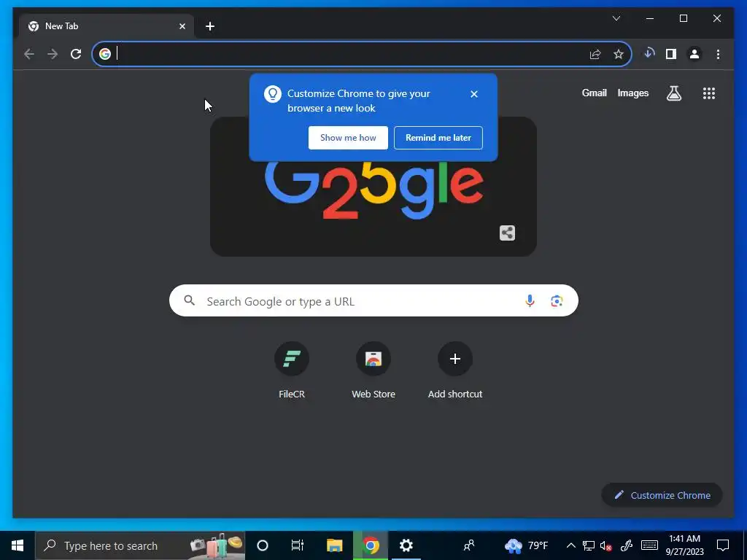
Task: Go forward using the forward arrow
Action: (53, 54)
